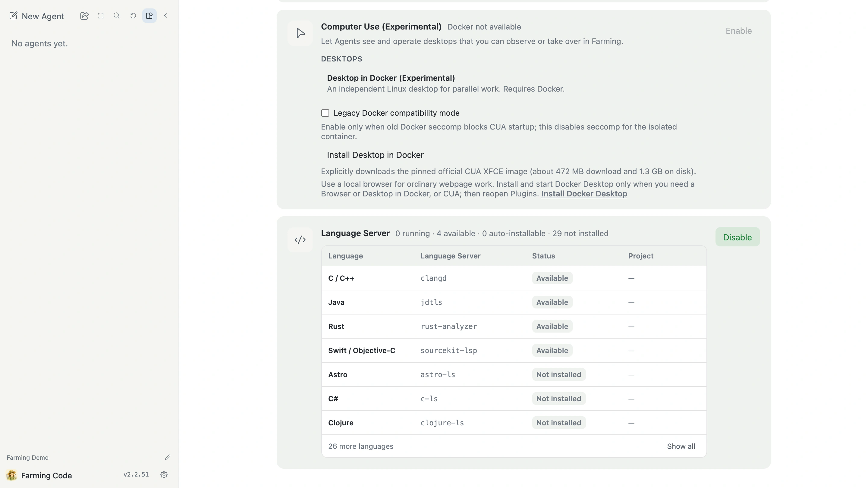Click Disable for Language Server
The width and height of the screenshot is (868, 488).
737,237
